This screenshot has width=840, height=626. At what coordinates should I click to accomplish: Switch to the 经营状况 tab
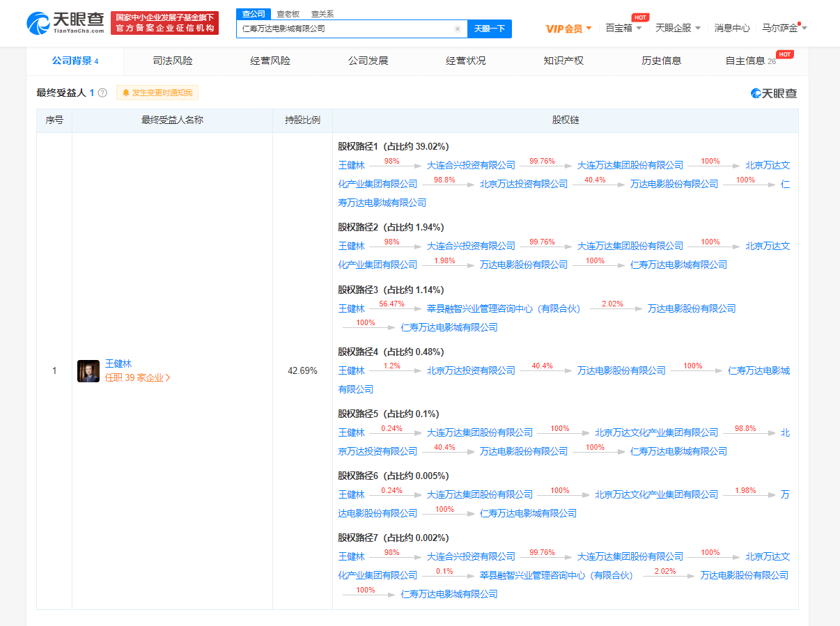click(x=466, y=61)
